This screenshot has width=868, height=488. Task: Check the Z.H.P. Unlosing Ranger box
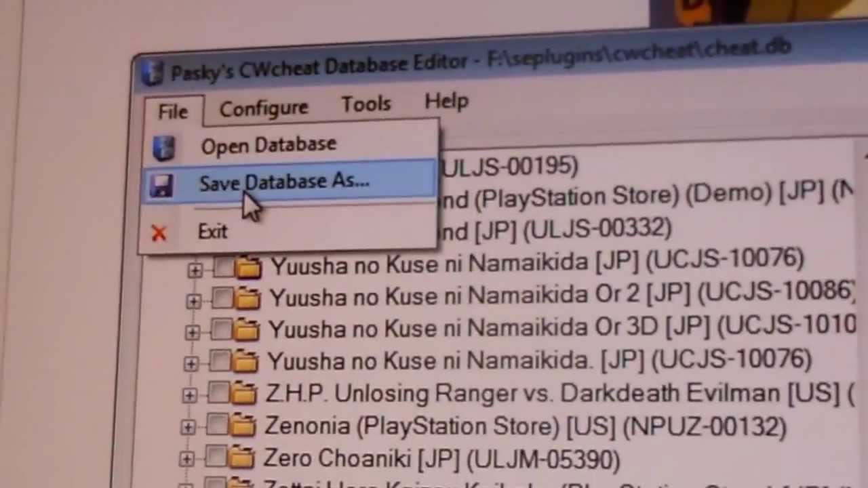coord(218,392)
